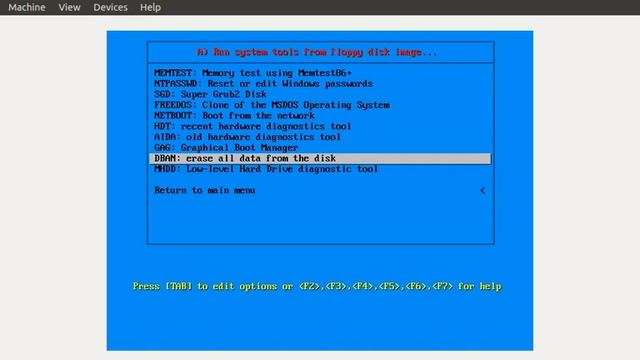This screenshot has height=360, width=640.
Task: Open the Machine menu
Action: 27,7
